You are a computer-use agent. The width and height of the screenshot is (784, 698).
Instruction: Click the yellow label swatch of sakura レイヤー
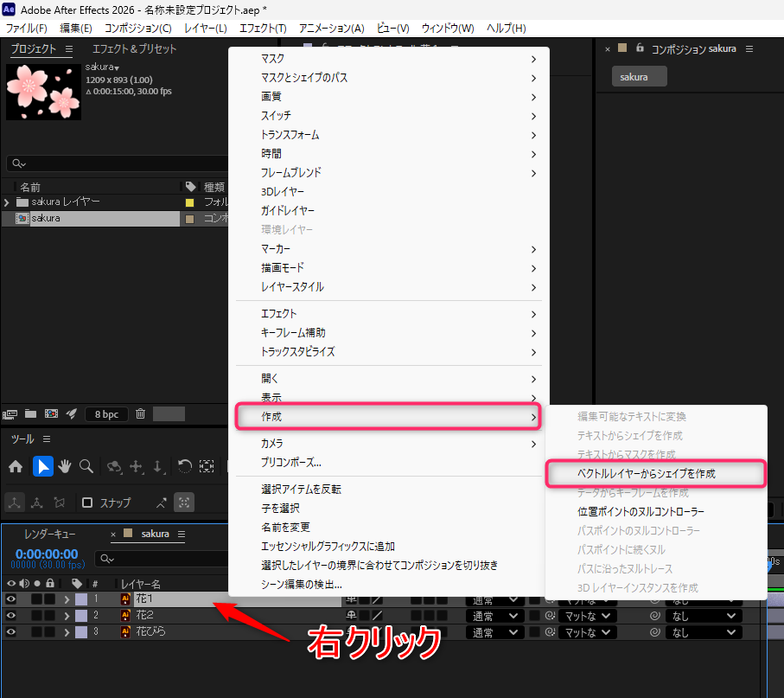point(189,202)
